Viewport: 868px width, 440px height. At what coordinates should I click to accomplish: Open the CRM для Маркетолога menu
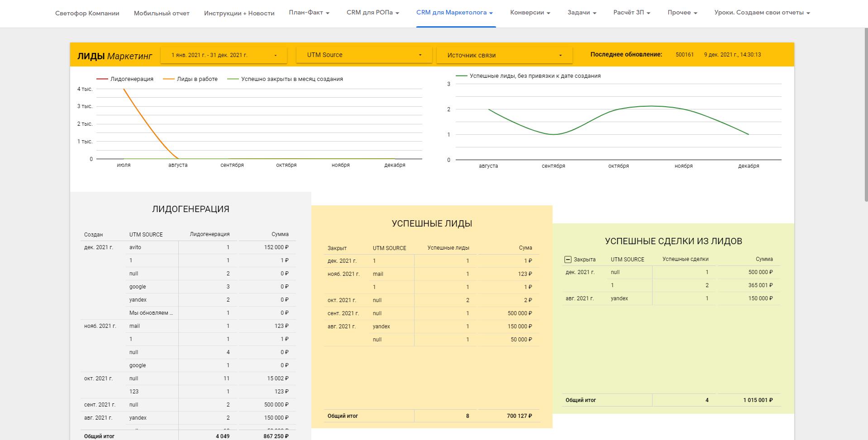[454, 13]
